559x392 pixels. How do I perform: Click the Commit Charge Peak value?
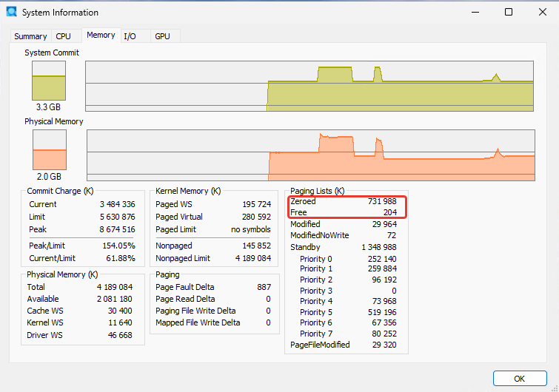tap(117, 229)
